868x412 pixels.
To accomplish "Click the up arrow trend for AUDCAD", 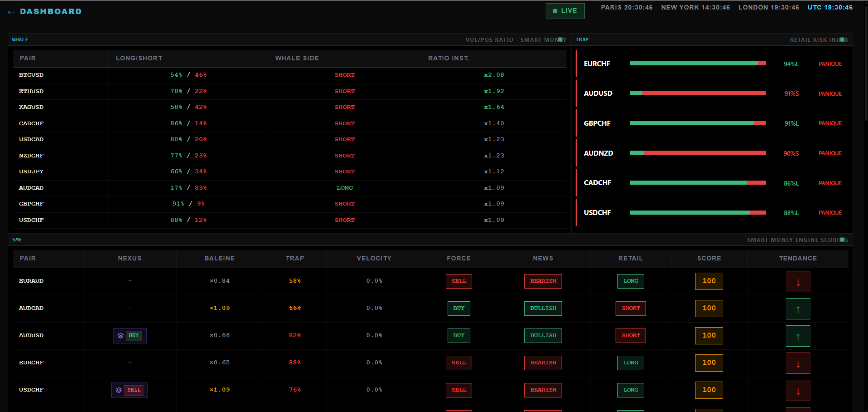I will [798, 309].
